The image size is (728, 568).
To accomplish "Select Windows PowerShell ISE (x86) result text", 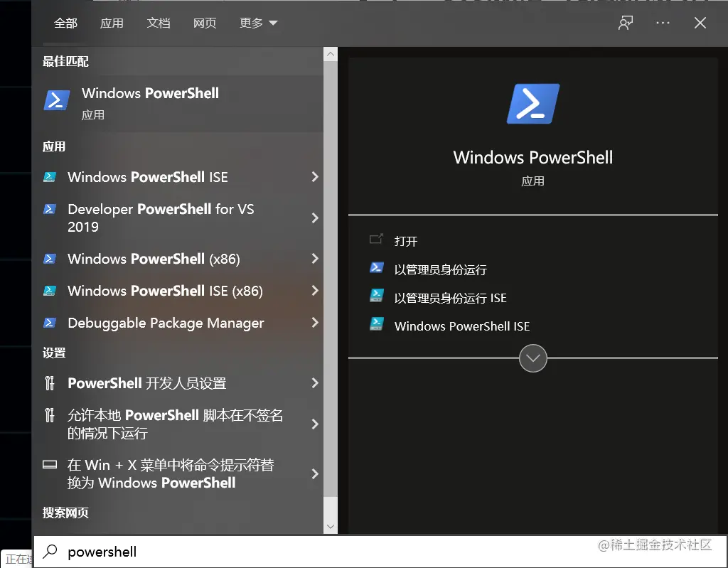I will point(165,291).
